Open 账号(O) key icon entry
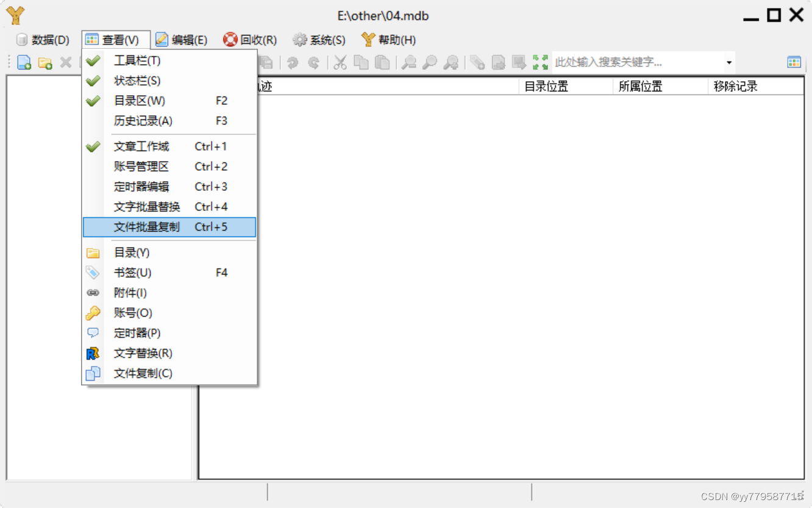Viewport: 812px width, 508px height. (169, 313)
